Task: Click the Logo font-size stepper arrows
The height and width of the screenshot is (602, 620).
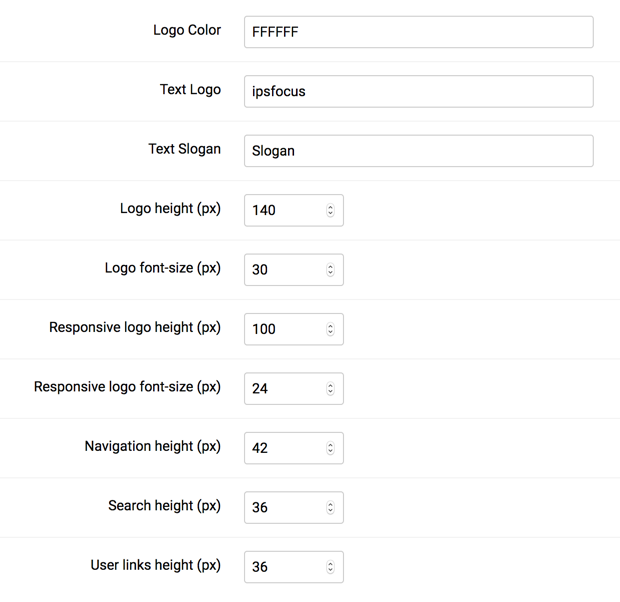Action: [330, 270]
